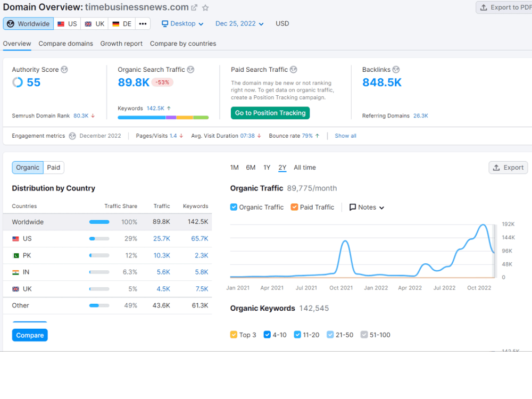Image resolution: width=532 pixels, height=399 pixels.
Task: Click the blue Compare button
Action: 30,335
